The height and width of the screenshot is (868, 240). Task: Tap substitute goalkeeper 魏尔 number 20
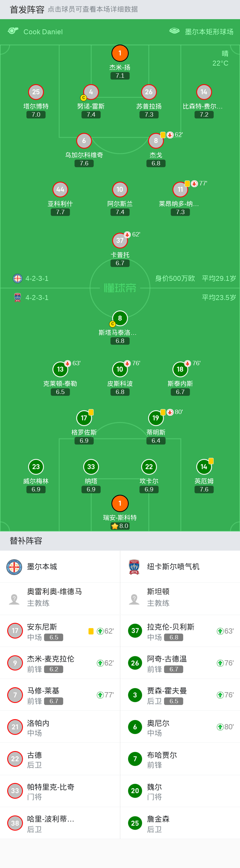coord(135,791)
